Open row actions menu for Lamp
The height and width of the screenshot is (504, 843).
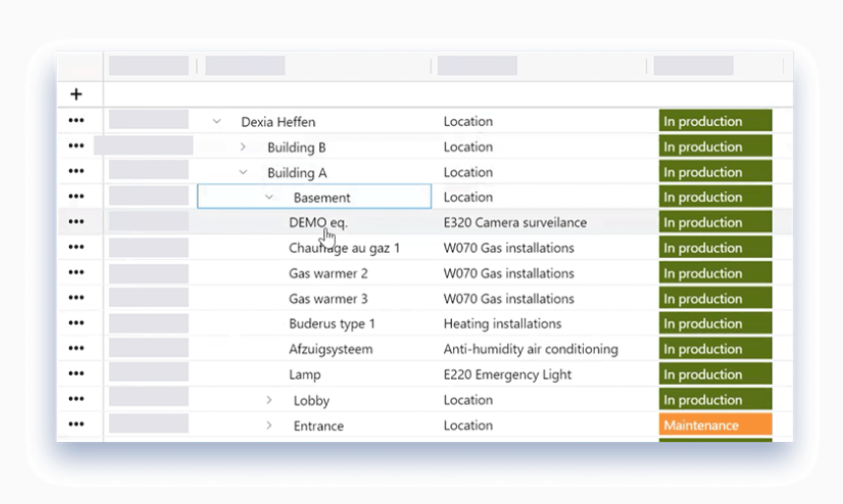click(x=76, y=374)
